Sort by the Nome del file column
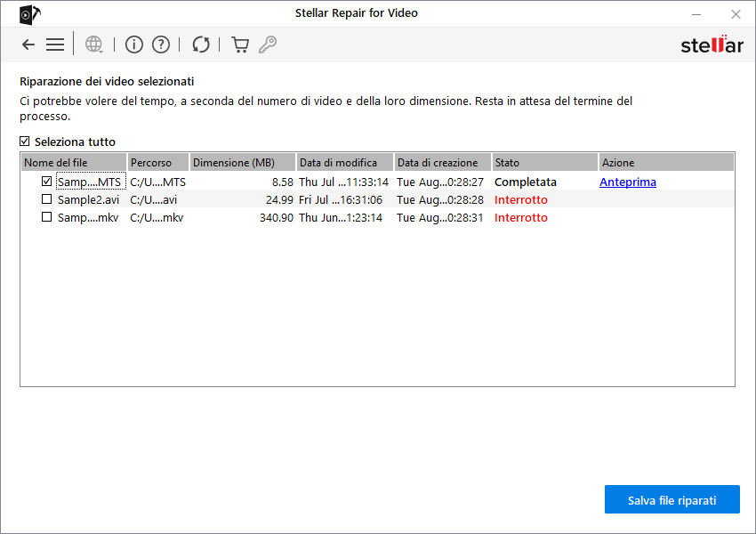756x534 pixels. click(x=74, y=163)
